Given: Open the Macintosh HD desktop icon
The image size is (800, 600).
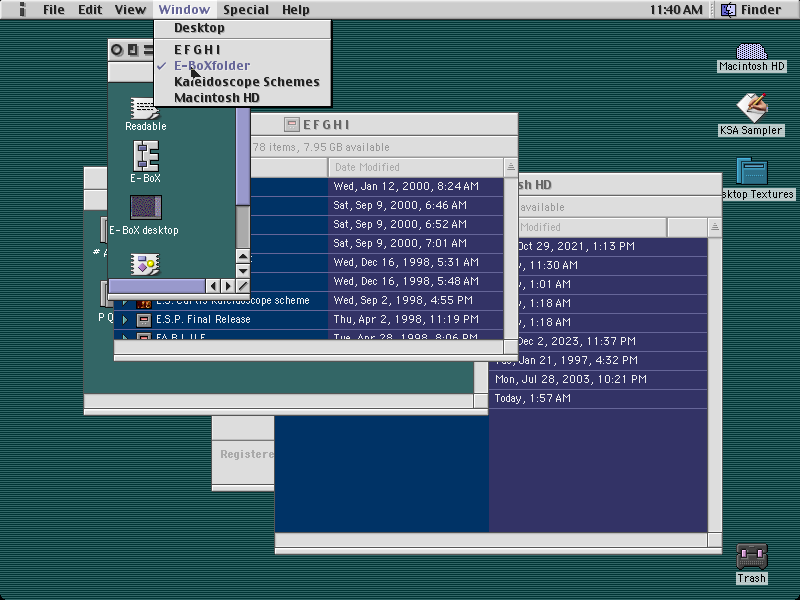Looking at the screenshot, I should (752, 51).
